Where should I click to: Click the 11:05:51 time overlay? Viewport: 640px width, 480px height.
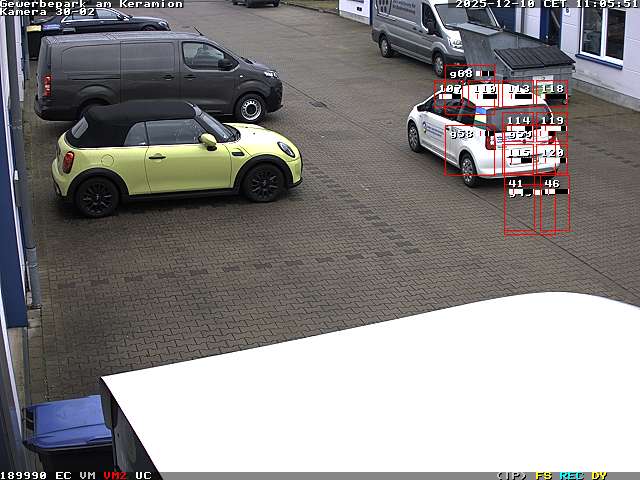[x=605, y=4]
